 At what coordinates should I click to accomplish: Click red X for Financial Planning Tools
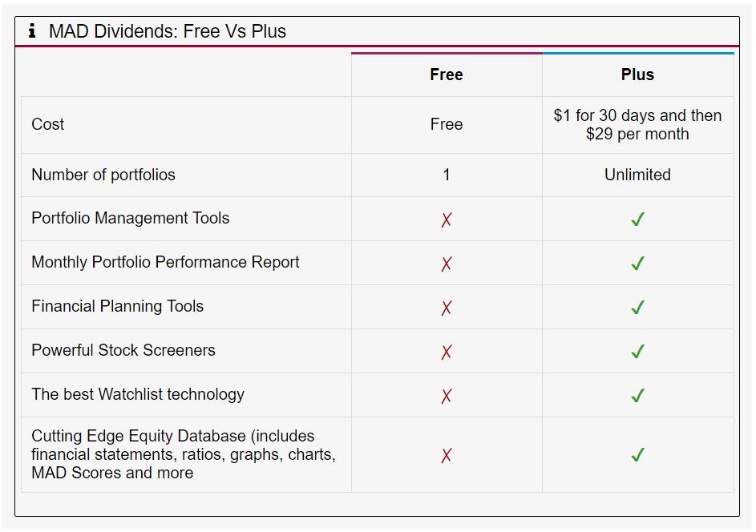click(x=447, y=308)
